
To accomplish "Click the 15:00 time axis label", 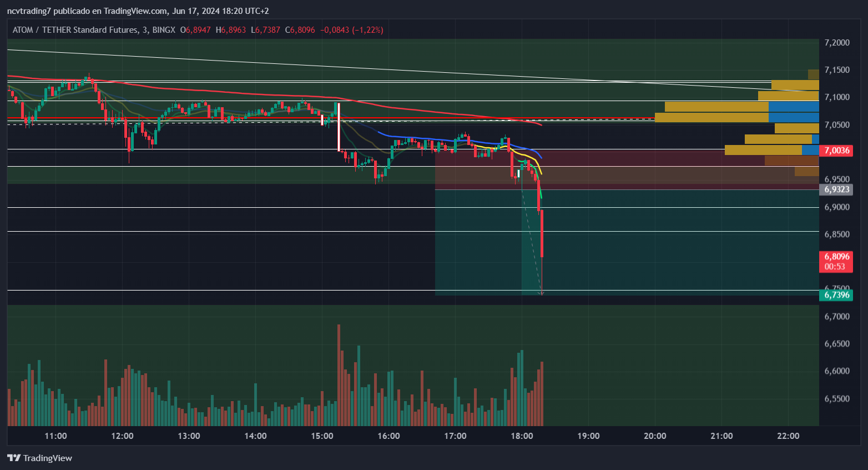I will point(322,436).
